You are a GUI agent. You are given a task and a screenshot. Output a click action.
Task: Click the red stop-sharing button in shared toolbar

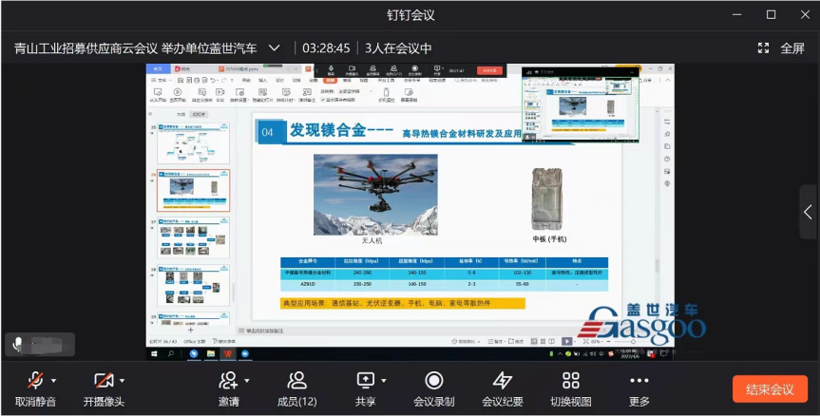pos(489,70)
